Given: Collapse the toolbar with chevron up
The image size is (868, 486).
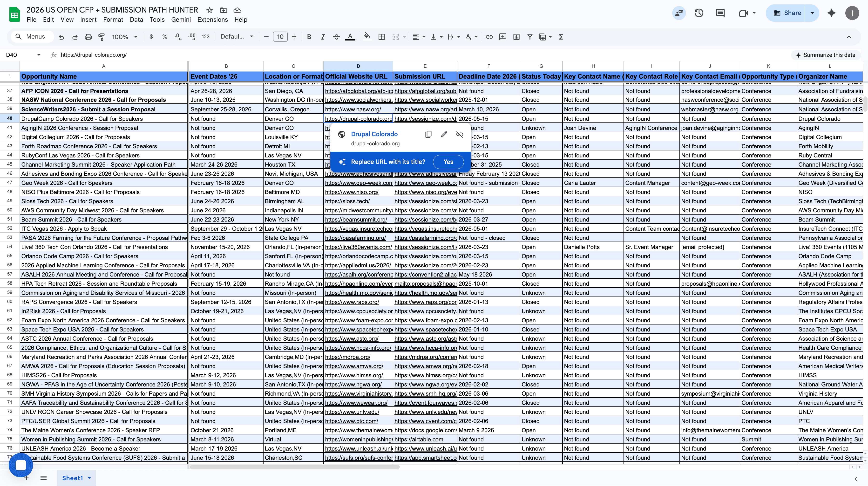Looking at the screenshot, I should point(849,37).
